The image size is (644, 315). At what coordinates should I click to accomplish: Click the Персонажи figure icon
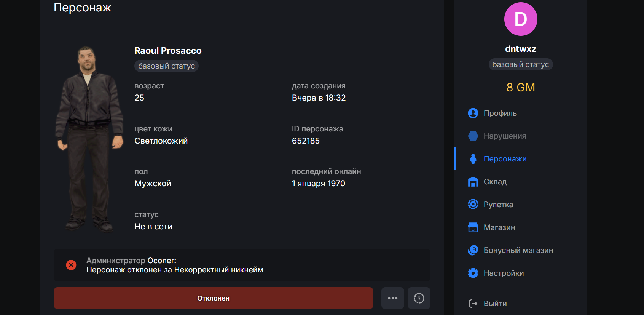pyautogui.click(x=473, y=159)
